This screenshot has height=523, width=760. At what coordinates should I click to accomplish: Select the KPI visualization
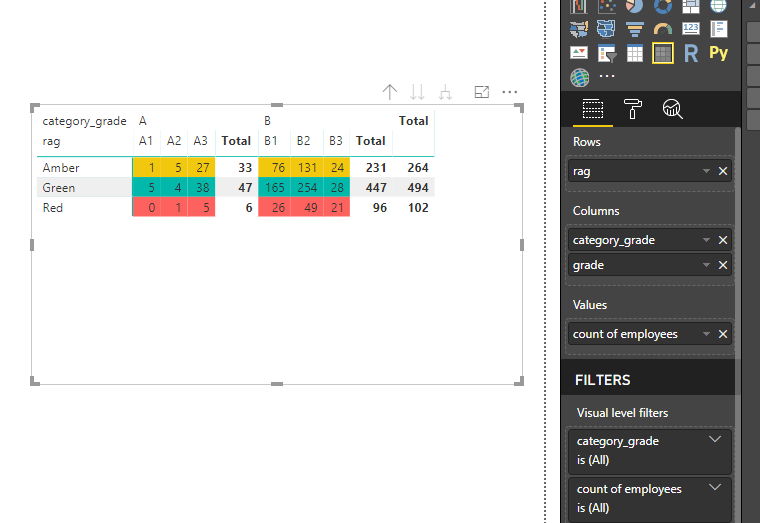point(579,53)
